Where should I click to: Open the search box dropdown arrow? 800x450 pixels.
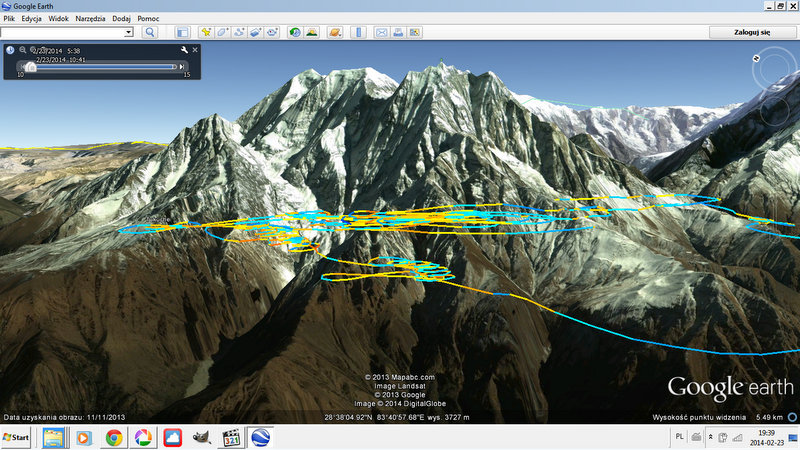129,32
